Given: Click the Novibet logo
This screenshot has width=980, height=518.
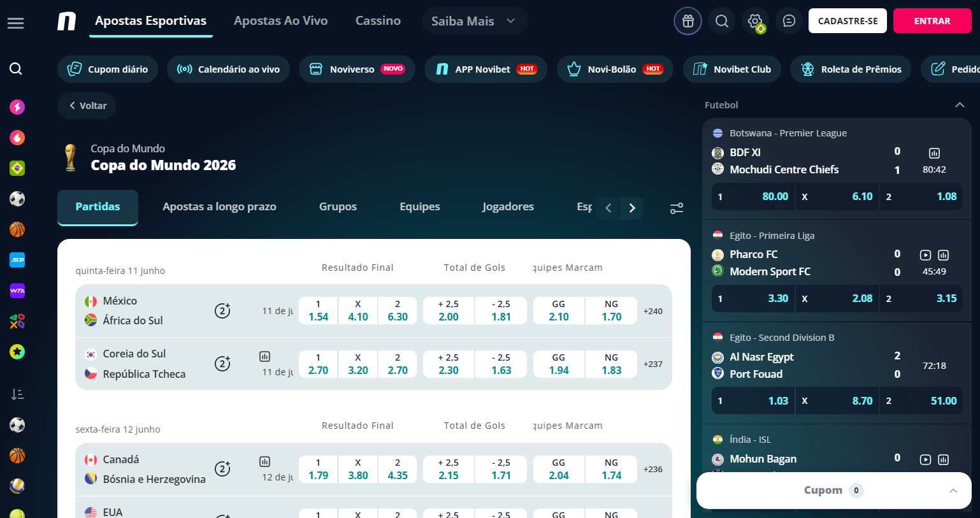Looking at the screenshot, I should click(66, 21).
